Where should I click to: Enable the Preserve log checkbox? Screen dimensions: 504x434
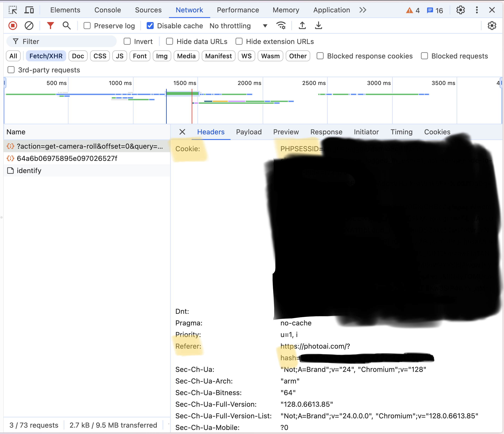pos(87,26)
